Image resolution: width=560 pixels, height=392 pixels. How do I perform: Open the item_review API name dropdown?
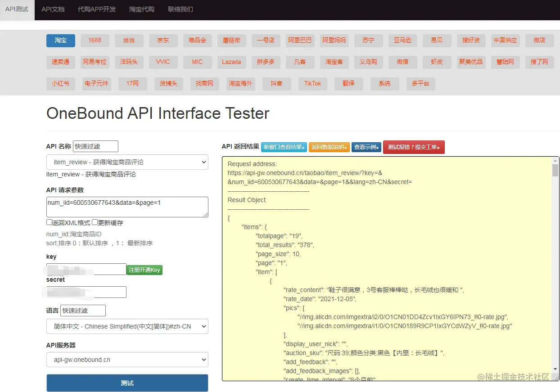point(127,162)
